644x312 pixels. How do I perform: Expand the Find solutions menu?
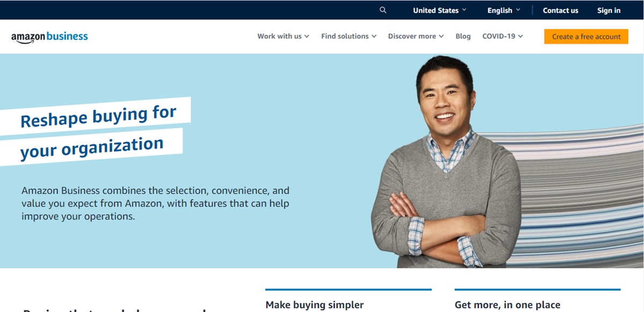point(349,36)
